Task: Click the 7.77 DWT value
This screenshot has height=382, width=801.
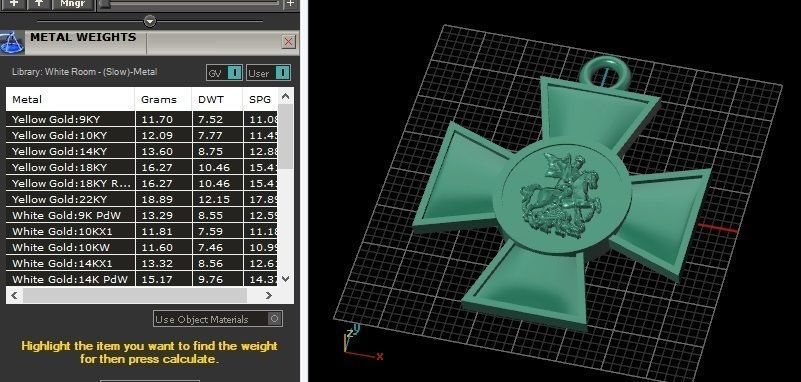Action: coord(210,135)
